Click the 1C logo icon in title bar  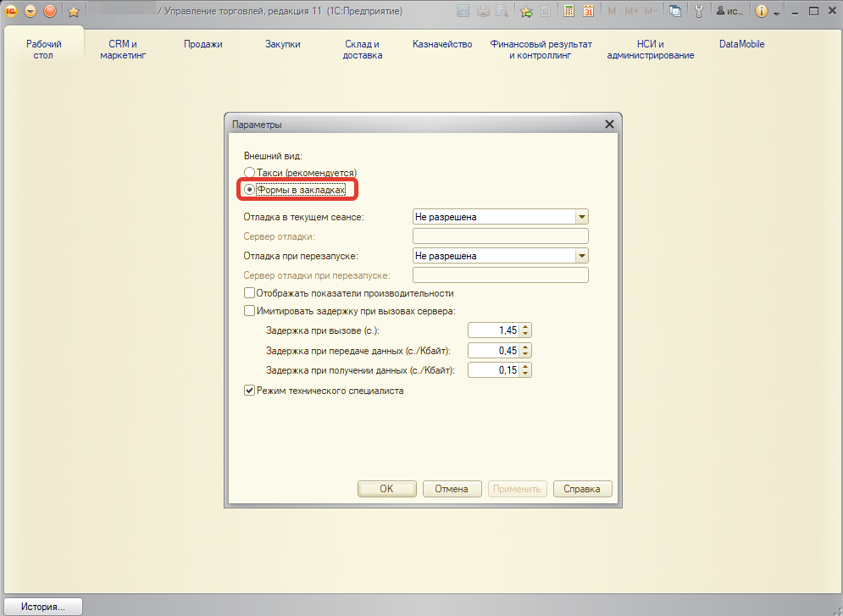click(x=11, y=11)
